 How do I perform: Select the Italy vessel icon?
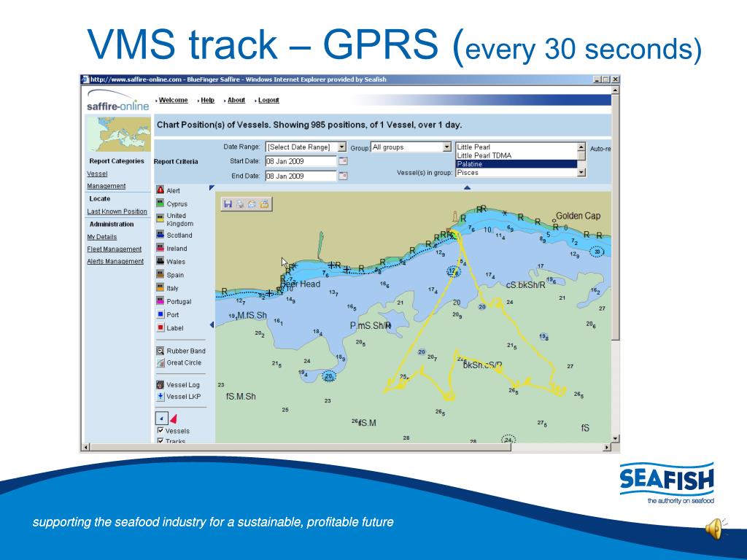160,287
